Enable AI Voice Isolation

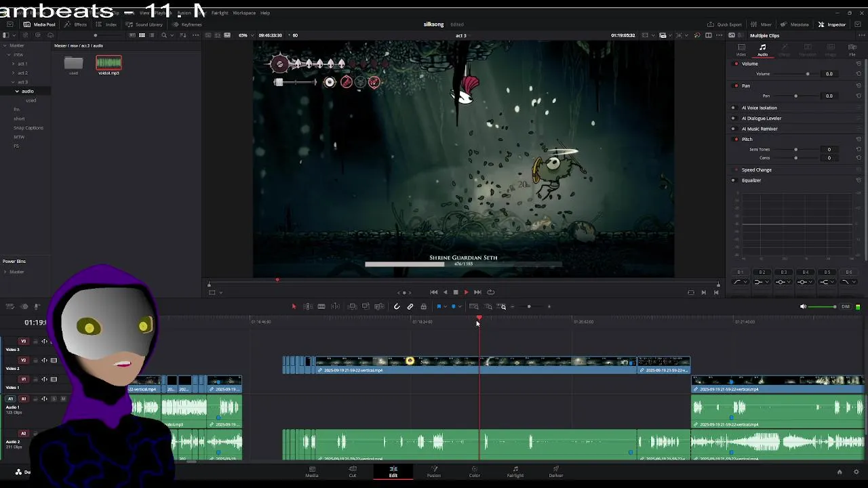point(733,108)
